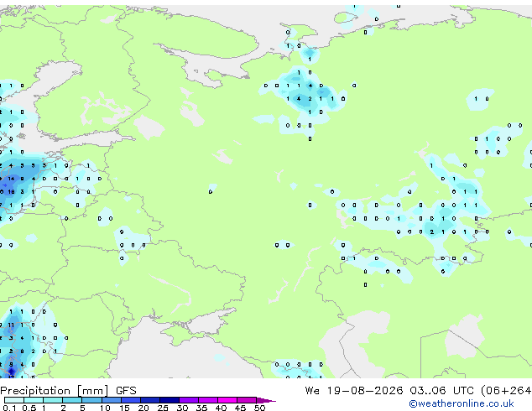Click the legend label '0.1'
The height and width of the screenshot is (411, 532).
9,408
